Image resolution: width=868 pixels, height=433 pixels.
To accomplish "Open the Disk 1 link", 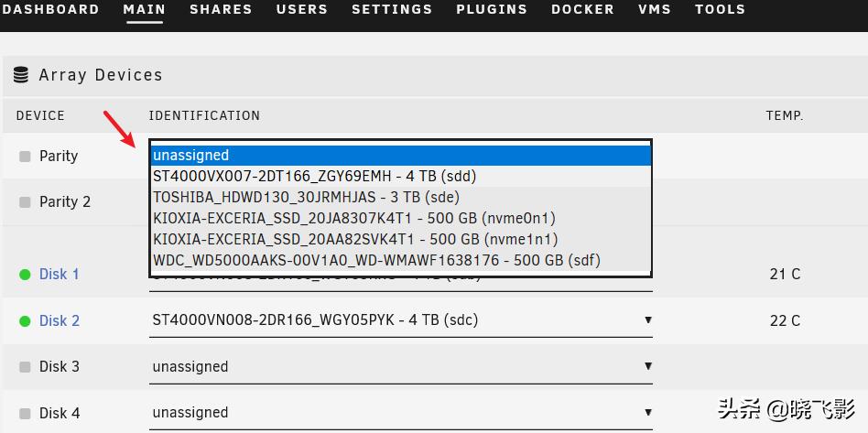I will 60,274.
